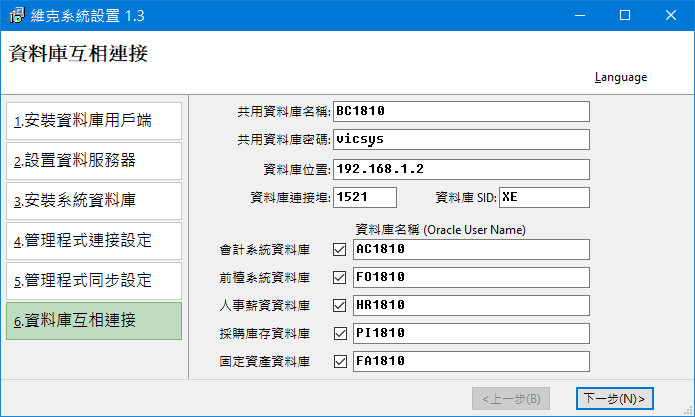
Task: Select step 6.資料庫互相連接
Action: 94,321
